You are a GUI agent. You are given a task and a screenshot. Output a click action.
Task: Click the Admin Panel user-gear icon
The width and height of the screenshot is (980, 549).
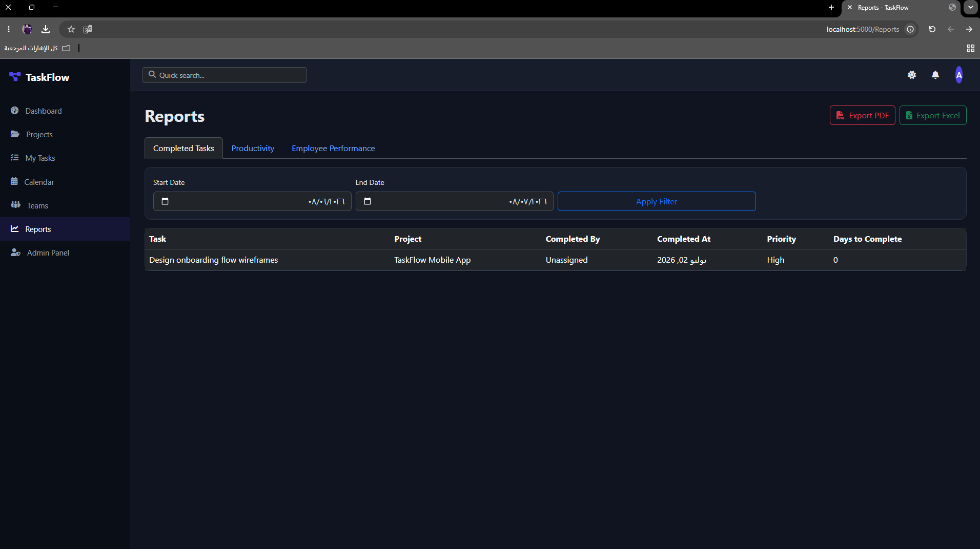pos(16,252)
